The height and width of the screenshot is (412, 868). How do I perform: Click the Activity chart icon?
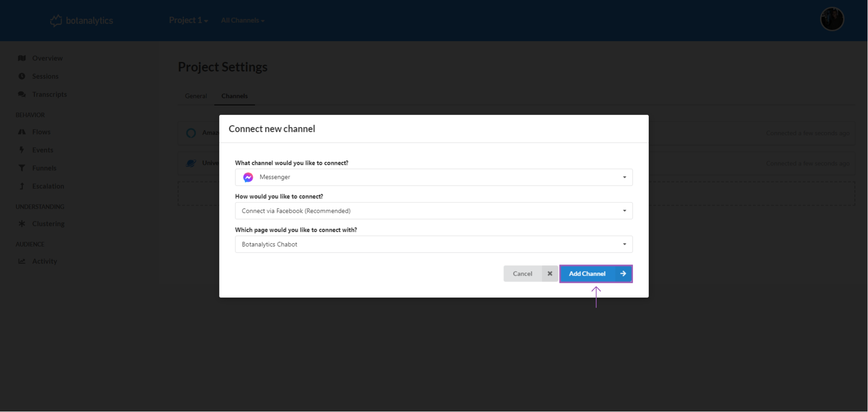pos(22,261)
